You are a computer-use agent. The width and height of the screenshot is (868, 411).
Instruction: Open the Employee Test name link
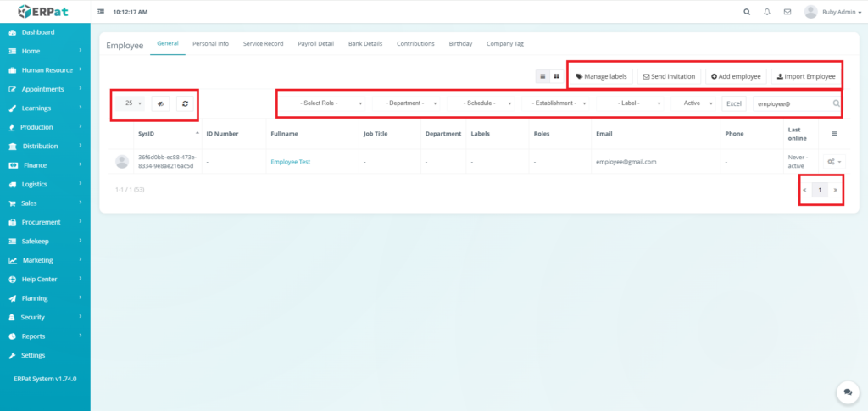pos(290,162)
